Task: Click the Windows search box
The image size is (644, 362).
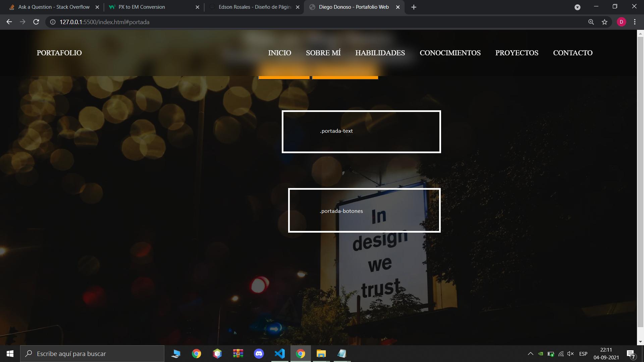Action: coord(92,354)
